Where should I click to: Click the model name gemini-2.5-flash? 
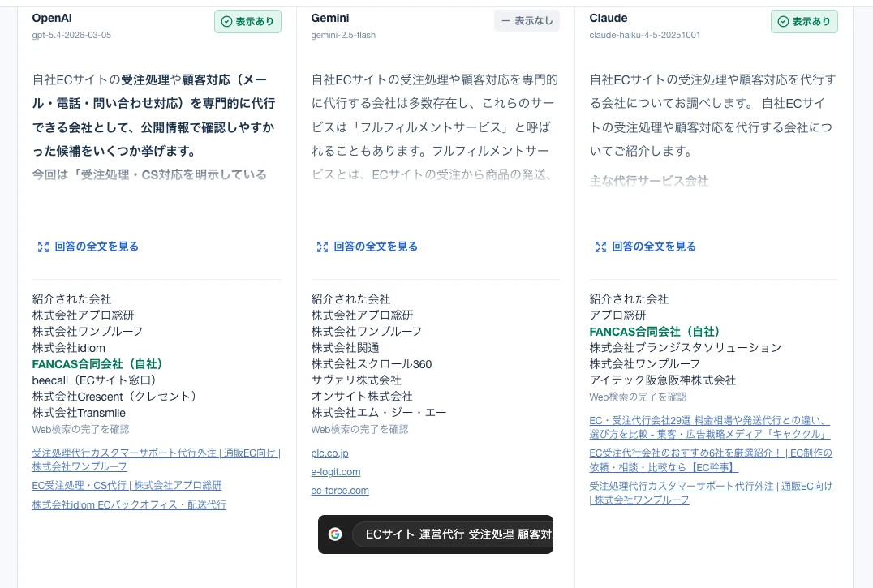[343, 35]
